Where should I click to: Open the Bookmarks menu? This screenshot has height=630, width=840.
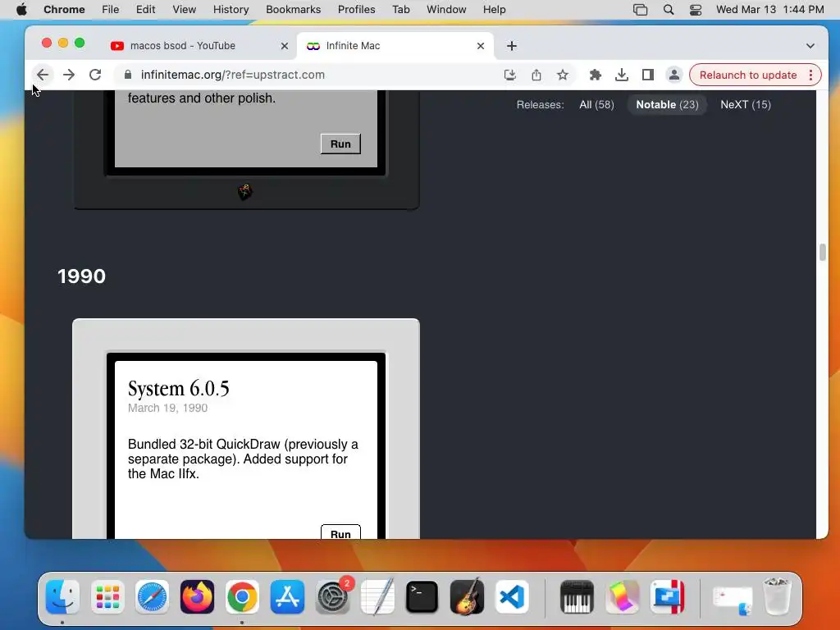click(x=293, y=10)
